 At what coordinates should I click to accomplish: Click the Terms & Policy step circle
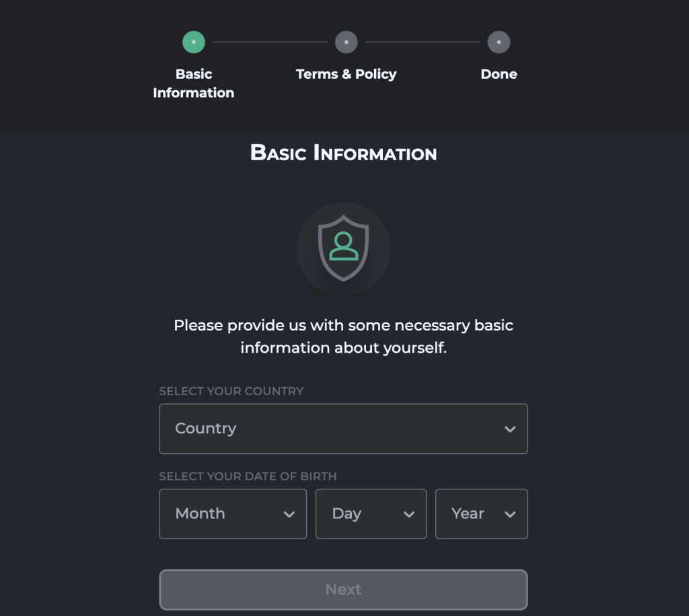(x=347, y=42)
